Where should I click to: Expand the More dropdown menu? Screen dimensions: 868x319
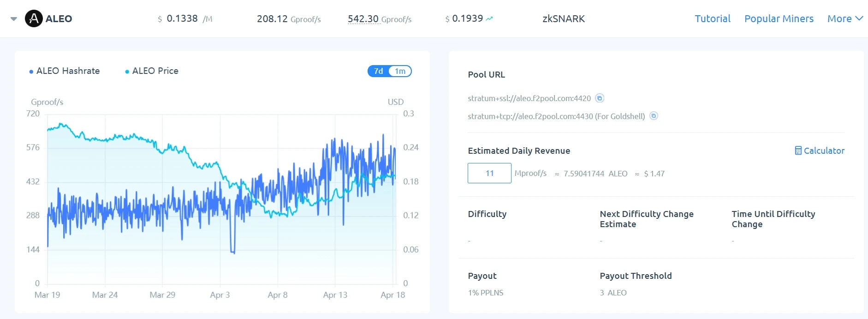845,19
